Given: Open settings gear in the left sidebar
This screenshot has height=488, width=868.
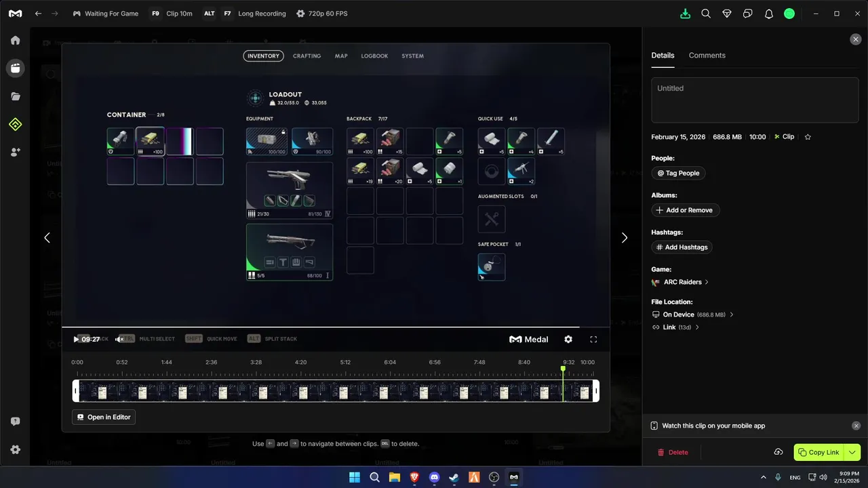Looking at the screenshot, I should pyautogui.click(x=15, y=449).
